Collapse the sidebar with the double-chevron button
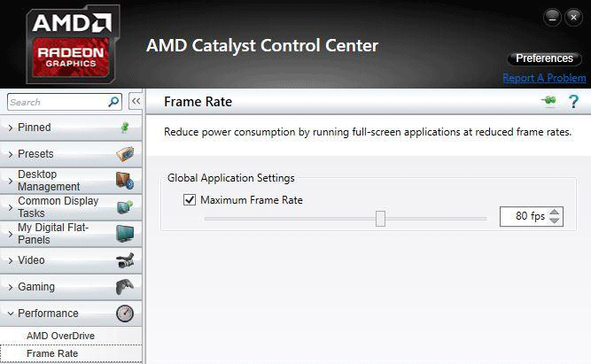This screenshot has width=591, height=364. (x=136, y=102)
